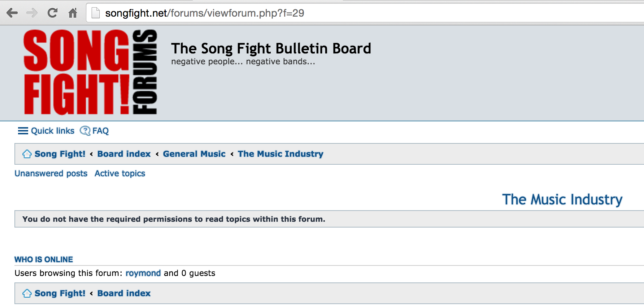
Task: View Unanswered posts
Action: click(51, 173)
